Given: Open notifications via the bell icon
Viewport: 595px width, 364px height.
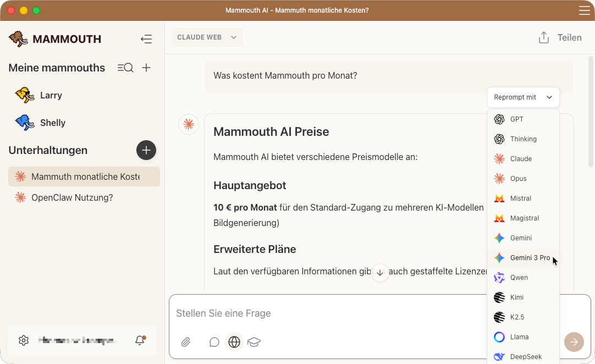Looking at the screenshot, I should pos(140,340).
